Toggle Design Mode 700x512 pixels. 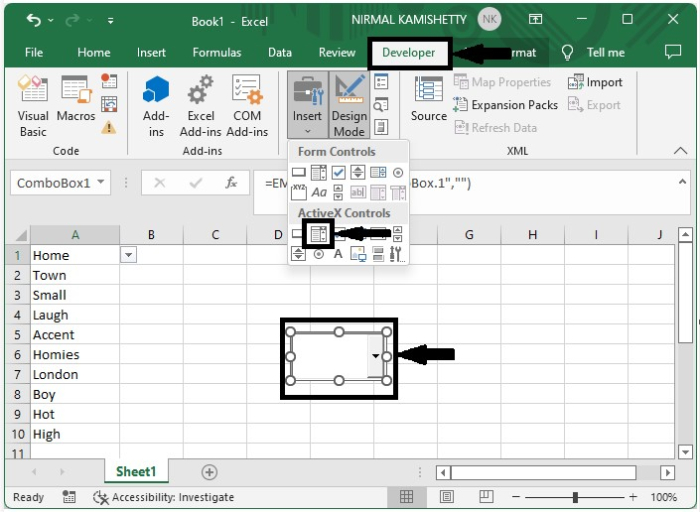[x=349, y=105]
